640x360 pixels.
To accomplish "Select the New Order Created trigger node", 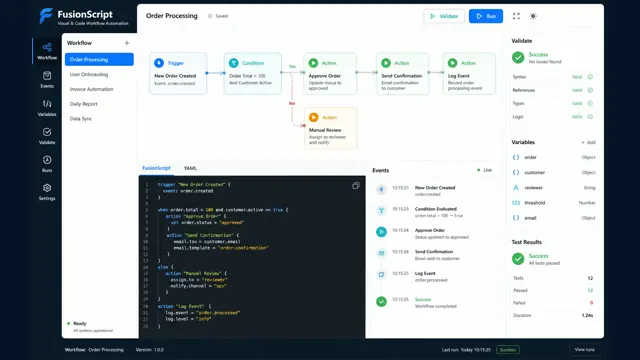I will [178, 73].
